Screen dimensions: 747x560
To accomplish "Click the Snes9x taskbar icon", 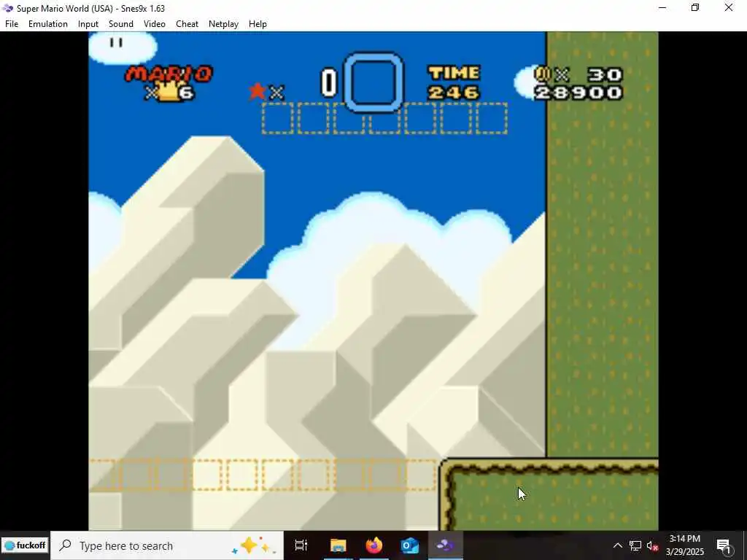I will 446,545.
